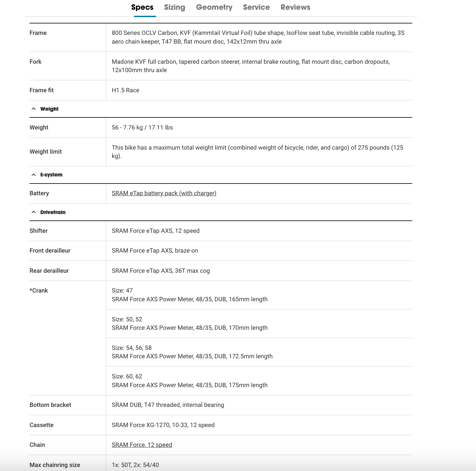Screen dimensions: 476x471
Task: Open SRAM eTap battery pack link
Action: (164, 193)
